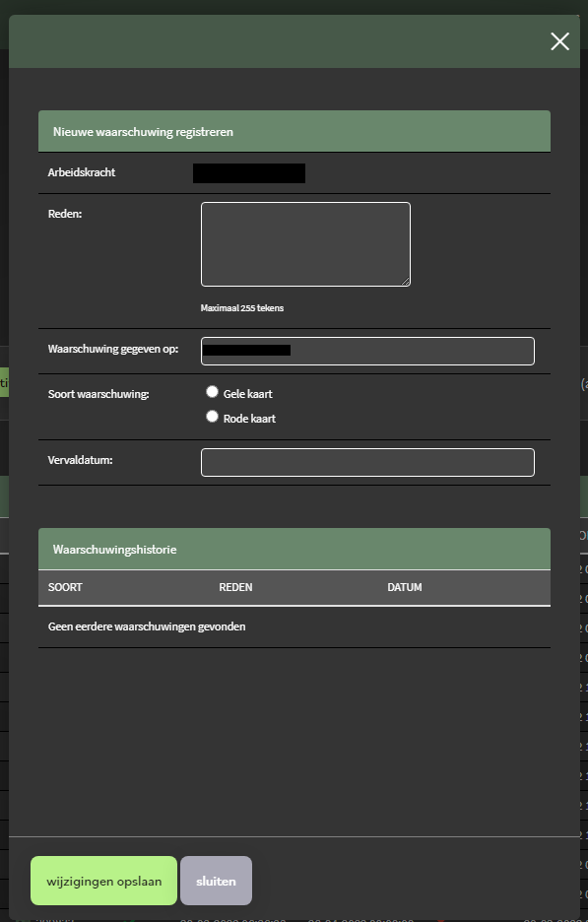Close the dialog with the X icon
The height and width of the screenshot is (922, 588).
tap(559, 41)
